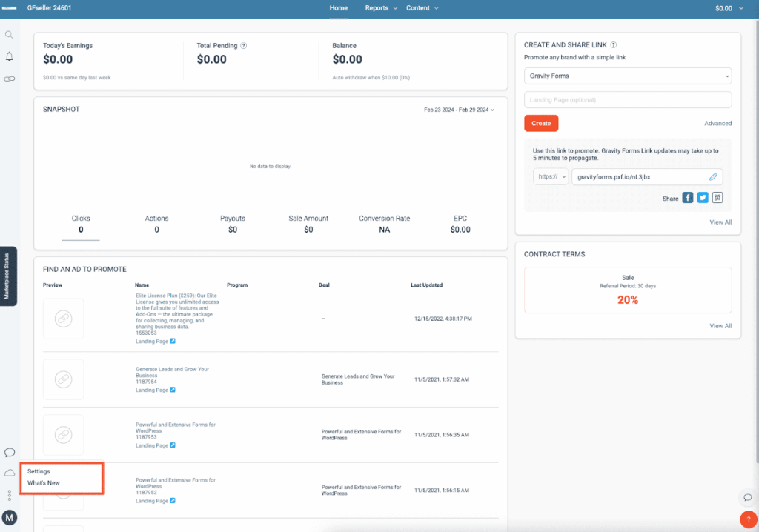Click the Landing Page (optional) input field

coord(628,100)
